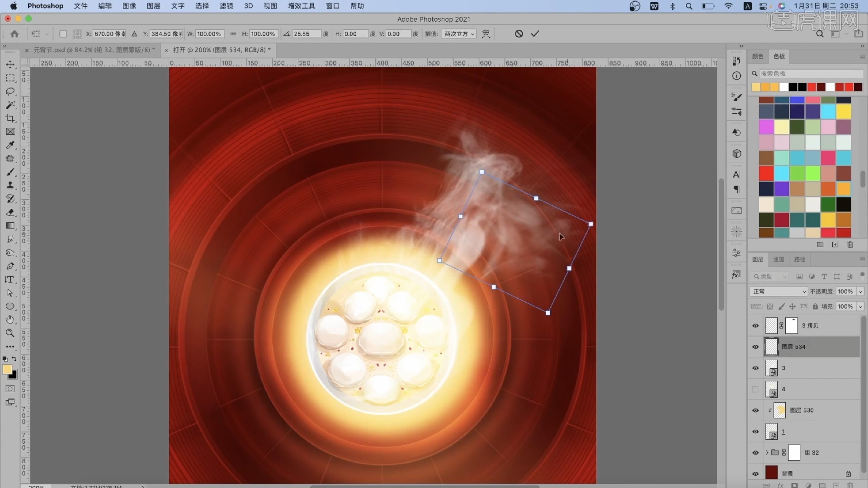Viewport: 868px width, 488px height.
Task: Cancel the transform with the cancel icon
Action: (519, 34)
